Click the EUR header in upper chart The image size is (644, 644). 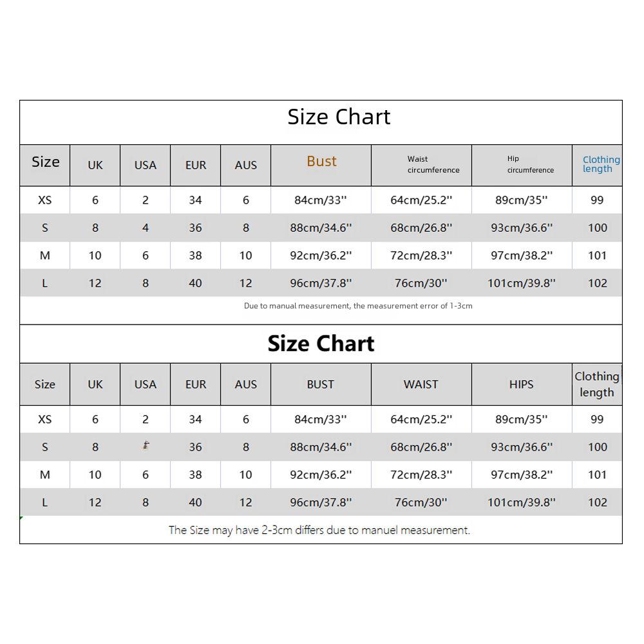click(196, 166)
